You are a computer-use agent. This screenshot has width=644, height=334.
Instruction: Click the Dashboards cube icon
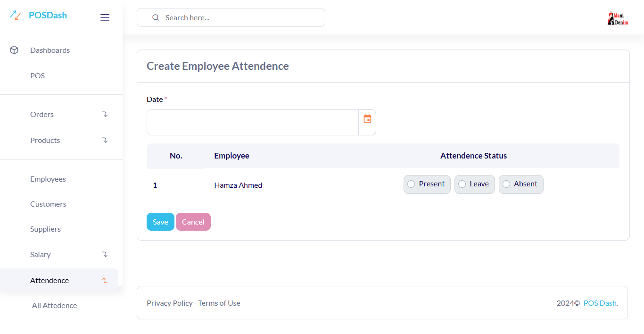tap(14, 50)
